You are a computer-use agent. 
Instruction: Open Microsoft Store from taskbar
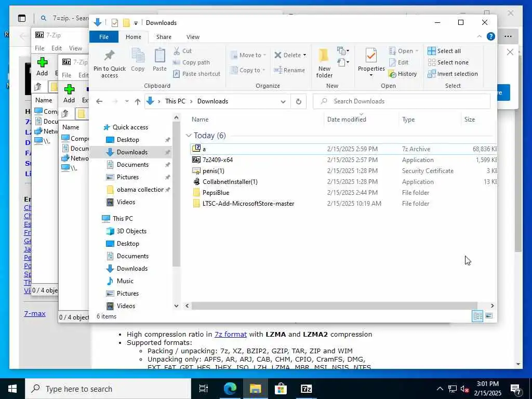281,389
